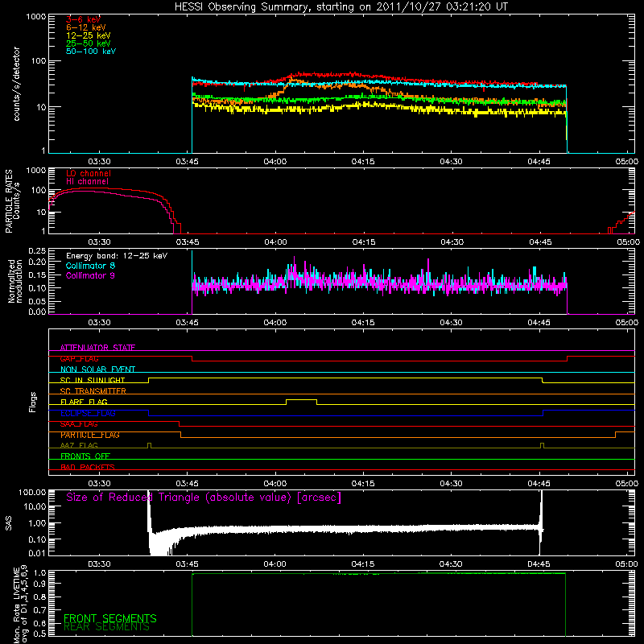Screen dimensions: 644x644
Task: Select the red 3-6 keV legend label
Action: (83, 19)
